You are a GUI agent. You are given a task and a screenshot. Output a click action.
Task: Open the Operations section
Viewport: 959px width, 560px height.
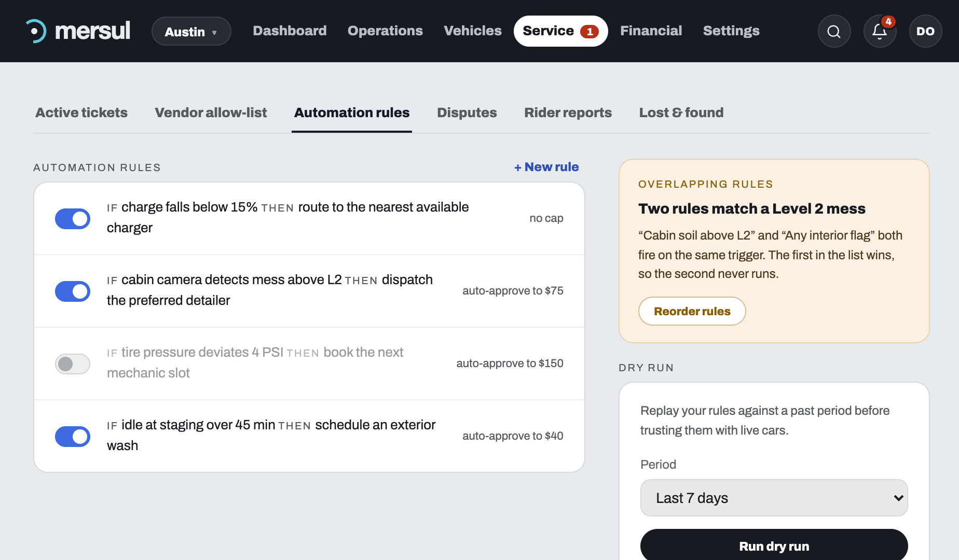[385, 31]
